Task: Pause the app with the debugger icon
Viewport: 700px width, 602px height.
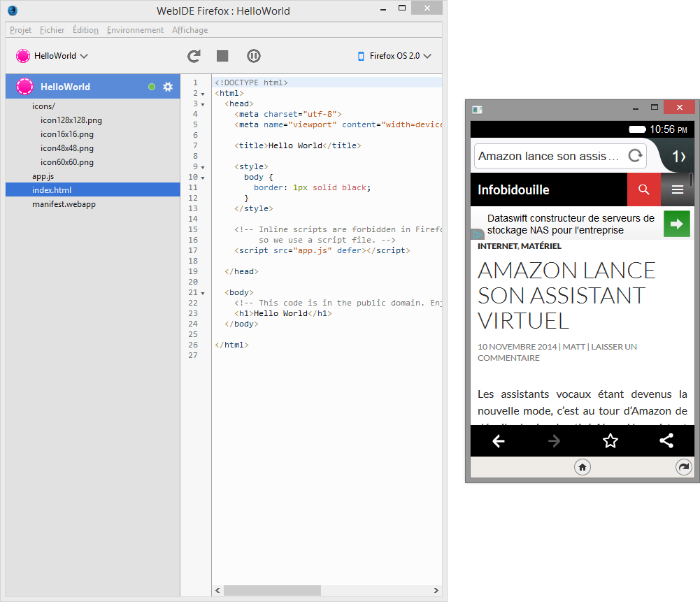Action: [x=254, y=56]
